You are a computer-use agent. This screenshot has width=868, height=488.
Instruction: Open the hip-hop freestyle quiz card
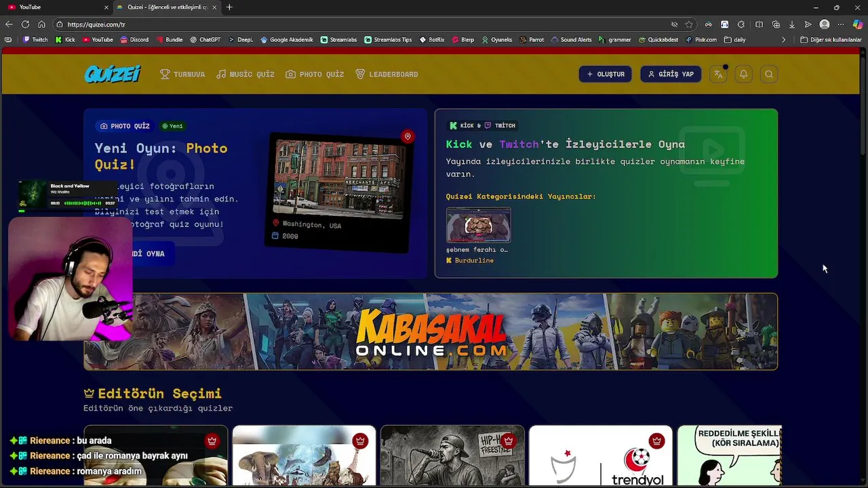pos(452,455)
